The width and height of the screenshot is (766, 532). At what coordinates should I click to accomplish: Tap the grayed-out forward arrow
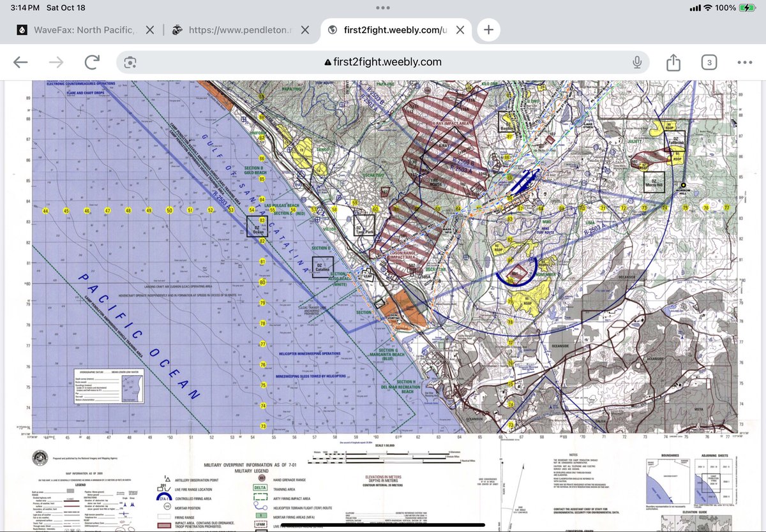56,62
